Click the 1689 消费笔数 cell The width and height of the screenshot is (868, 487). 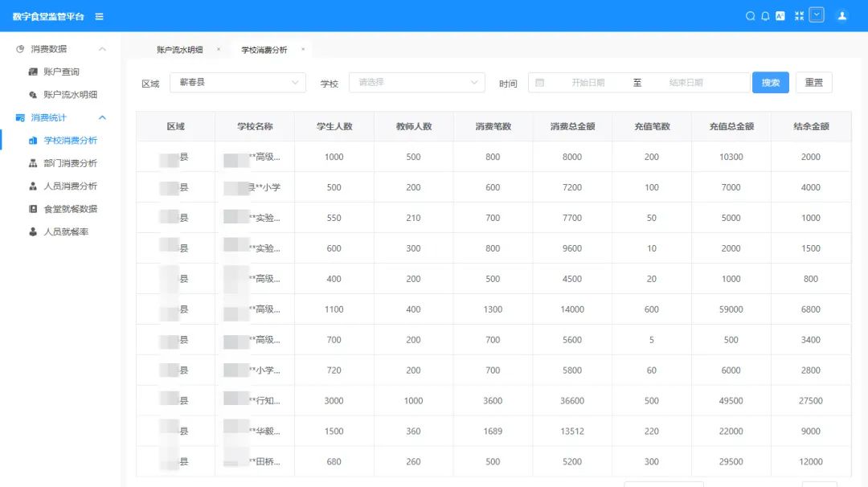click(x=493, y=431)
